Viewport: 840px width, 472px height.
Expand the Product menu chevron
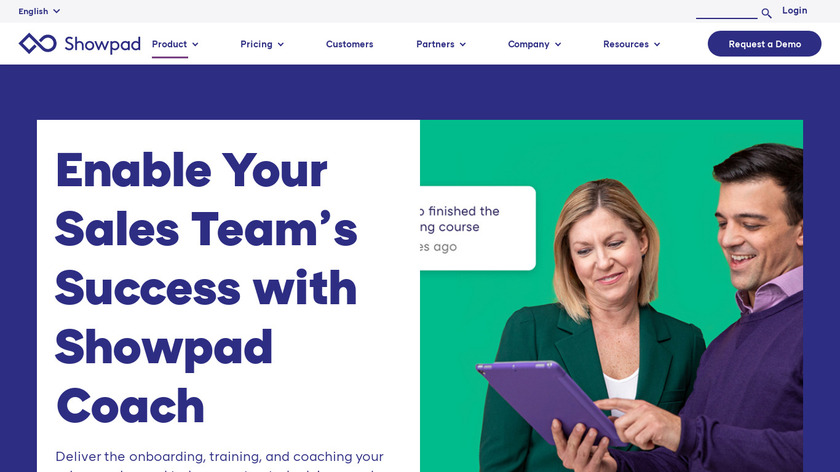195,44
